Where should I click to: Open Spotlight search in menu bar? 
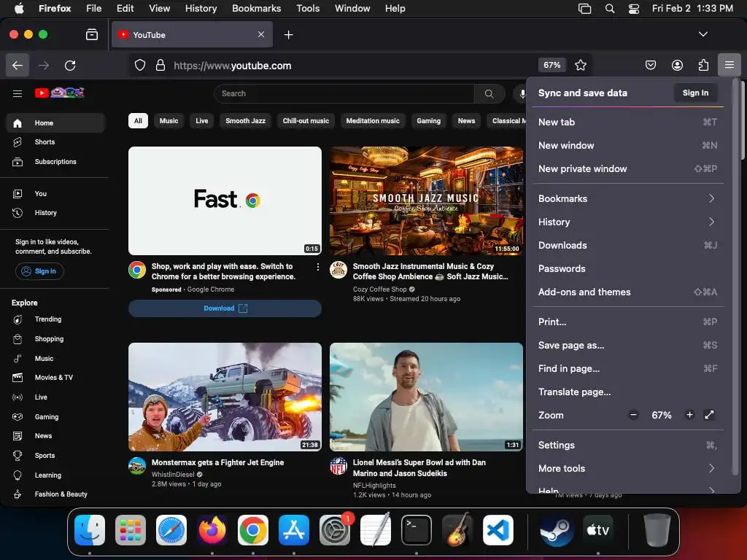(x=609, y=9)
